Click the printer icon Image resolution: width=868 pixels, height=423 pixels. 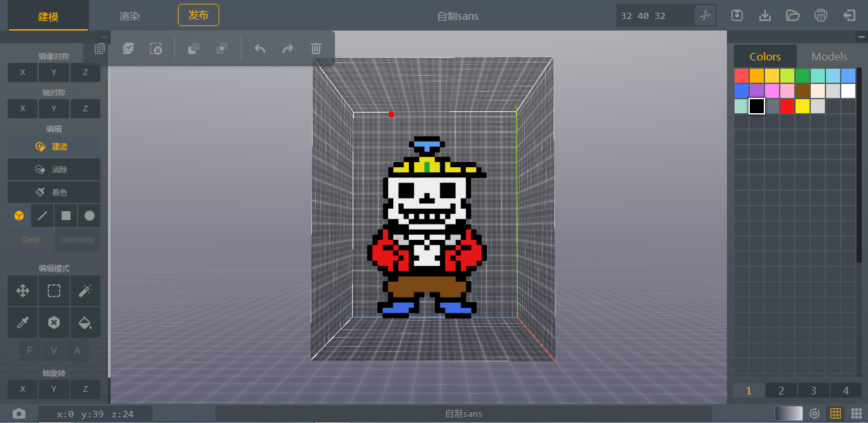tap(821, 15)
